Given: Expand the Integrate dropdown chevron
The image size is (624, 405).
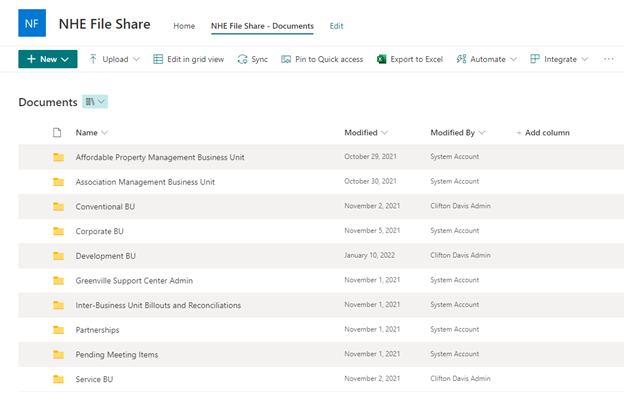Looking at the screenshot, I should pyautogui.click(x=584, y=59).
